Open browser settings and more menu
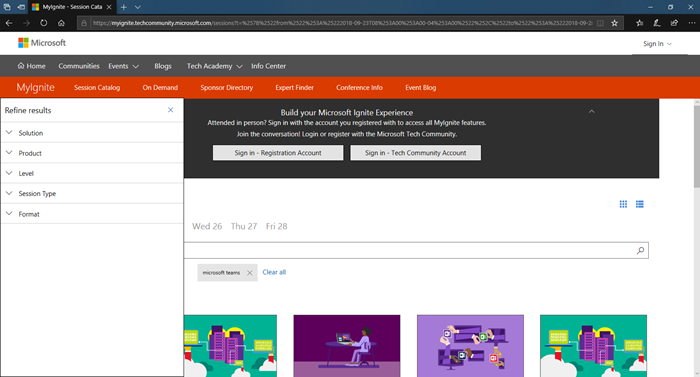The image size is (700, 377). pyautogui.click(x=692, y=23)
